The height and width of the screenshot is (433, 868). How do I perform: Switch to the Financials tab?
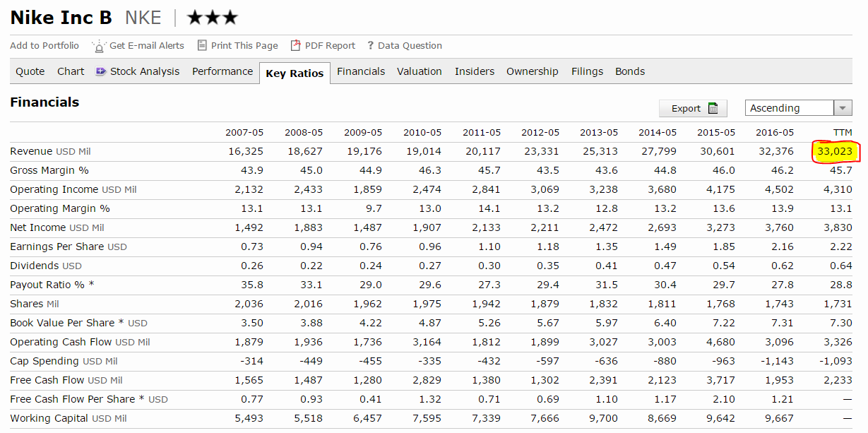click(x=361, y=71)
